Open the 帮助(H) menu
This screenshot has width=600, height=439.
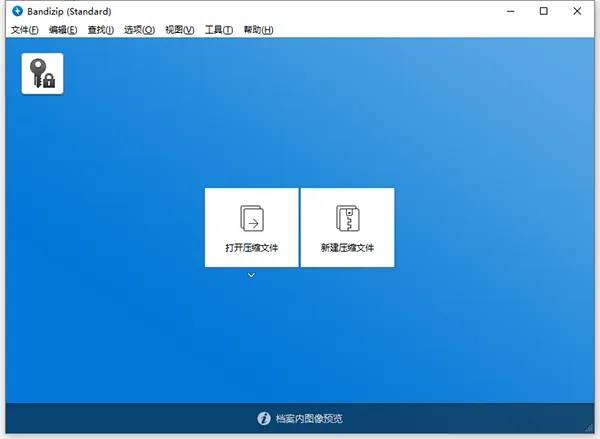pyautogui.click(x=258, y=30)
